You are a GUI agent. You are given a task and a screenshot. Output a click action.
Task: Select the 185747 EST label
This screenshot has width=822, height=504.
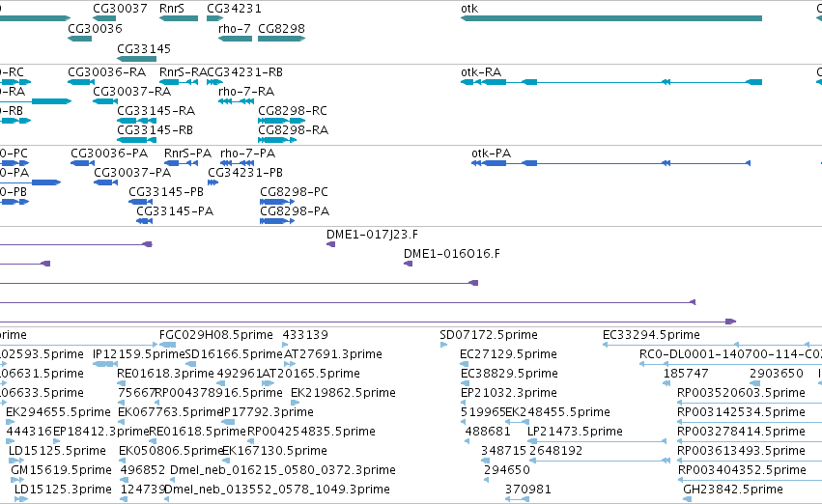coord(686,374)
